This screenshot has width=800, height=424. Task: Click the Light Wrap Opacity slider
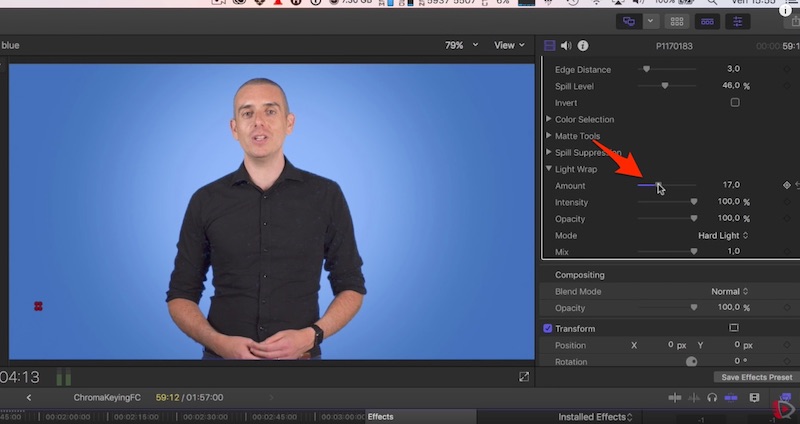(x=667, y=218)
